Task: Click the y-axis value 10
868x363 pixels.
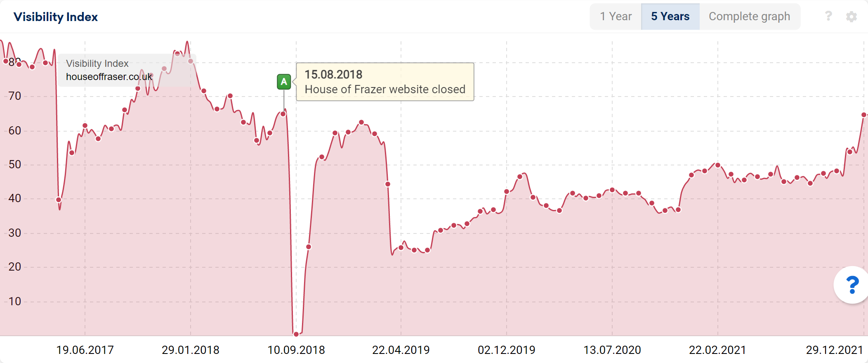Action: 15,302
